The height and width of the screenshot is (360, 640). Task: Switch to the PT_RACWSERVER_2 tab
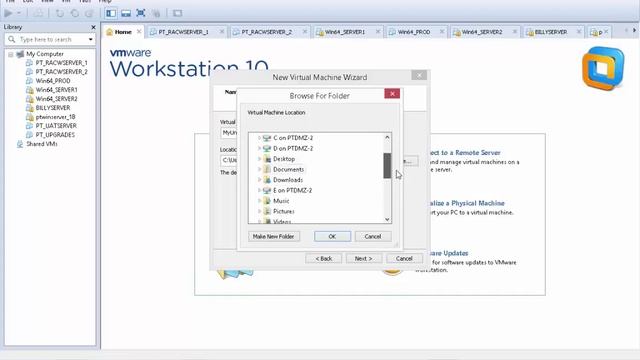tap(267, 32)
